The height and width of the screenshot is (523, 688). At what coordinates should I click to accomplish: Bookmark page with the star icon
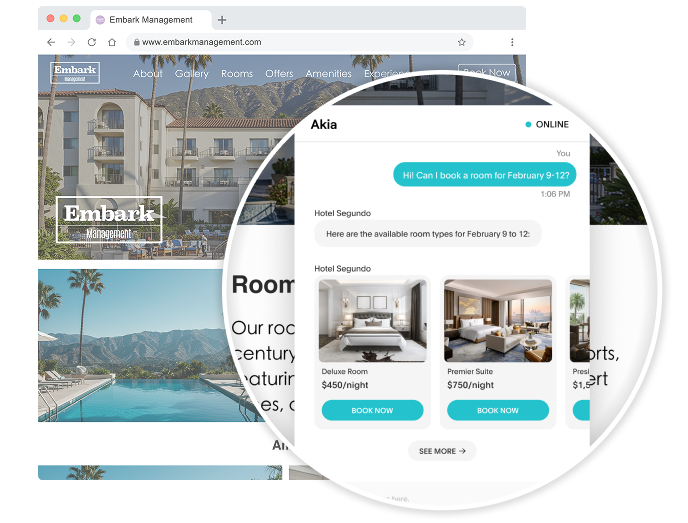point(462,42)
